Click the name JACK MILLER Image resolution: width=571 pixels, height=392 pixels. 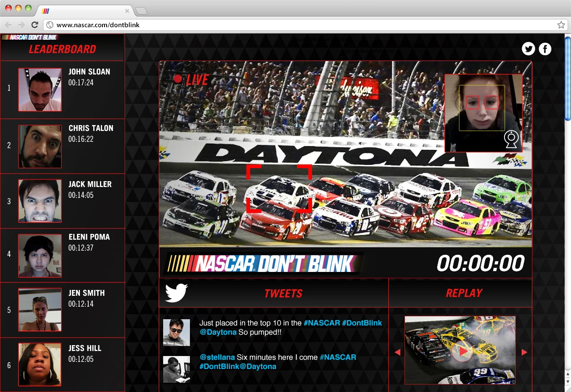90,184
